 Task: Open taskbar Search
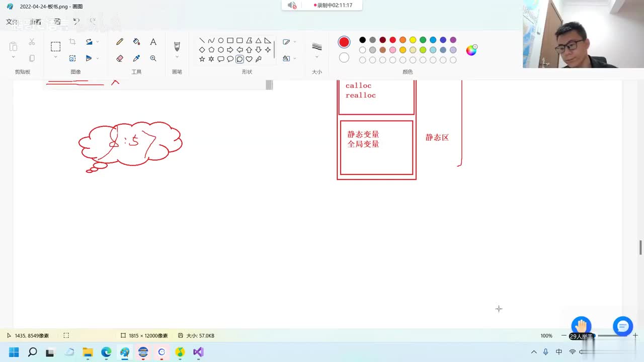(x=32, y=352)
